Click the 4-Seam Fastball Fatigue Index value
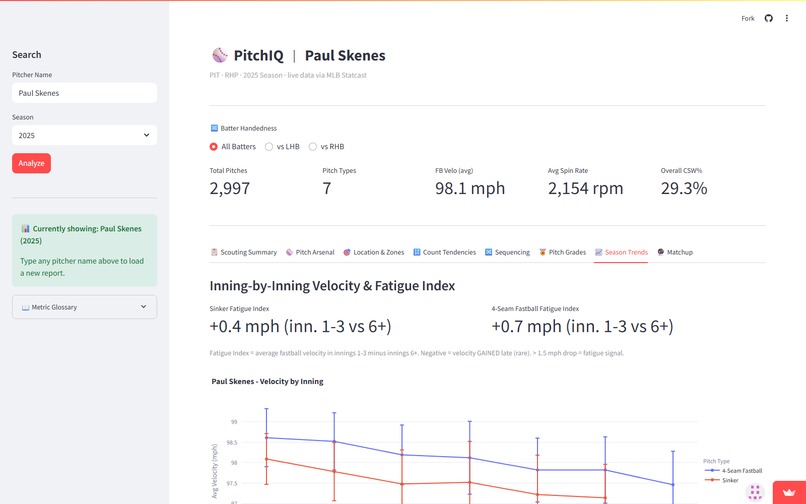This screenshot has height=504, width=806. [x=582, y=326]
